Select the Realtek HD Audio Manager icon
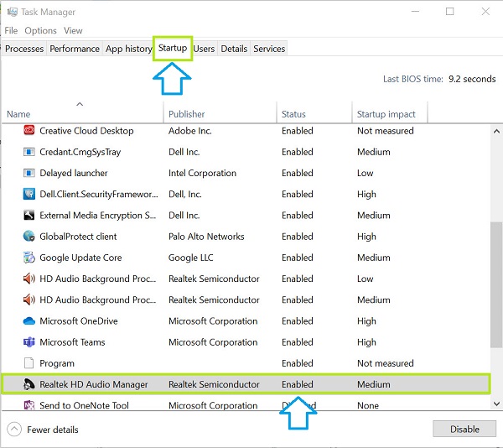503x448 pixels. pyautogui.click(x=29, y=384)
